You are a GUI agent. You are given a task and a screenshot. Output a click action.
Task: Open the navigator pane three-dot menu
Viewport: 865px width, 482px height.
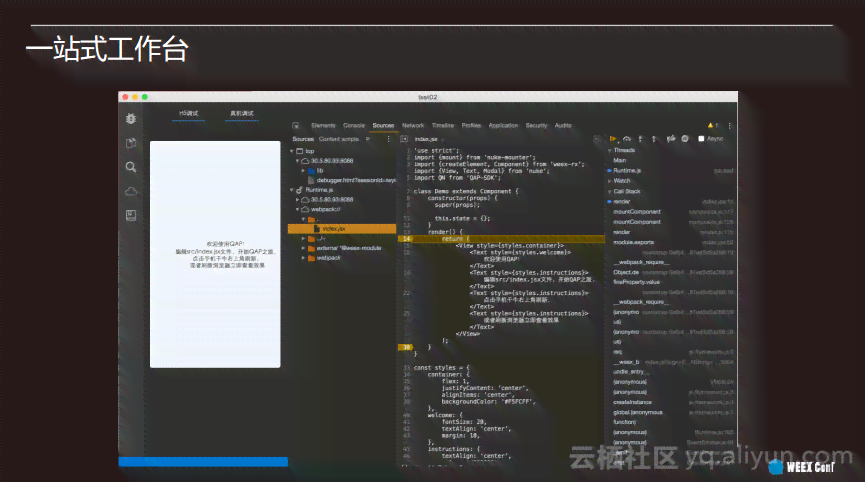click(x=388, y=139)
